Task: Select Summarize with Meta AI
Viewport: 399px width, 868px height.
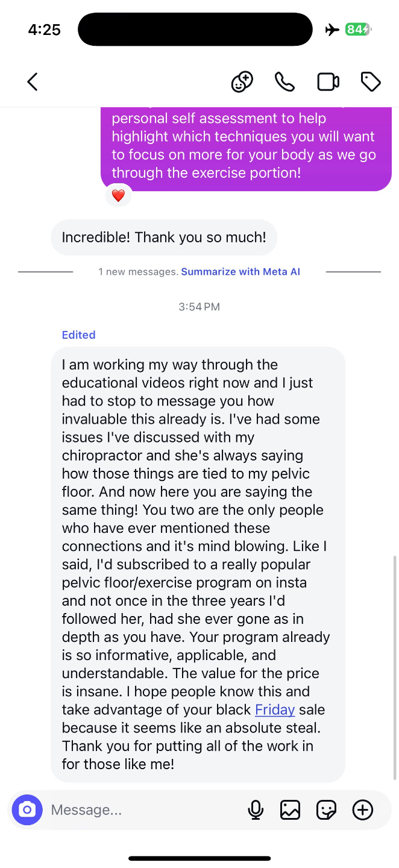Action: [240, 272]
